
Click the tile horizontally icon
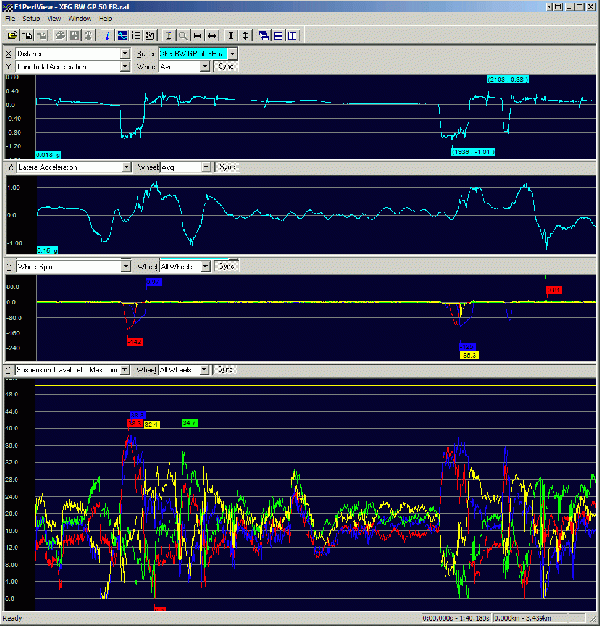coord(278,35)
